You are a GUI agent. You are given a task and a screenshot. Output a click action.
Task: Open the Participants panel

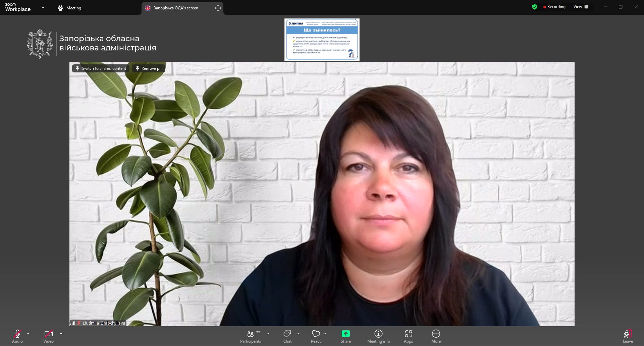tap(251, 336)
